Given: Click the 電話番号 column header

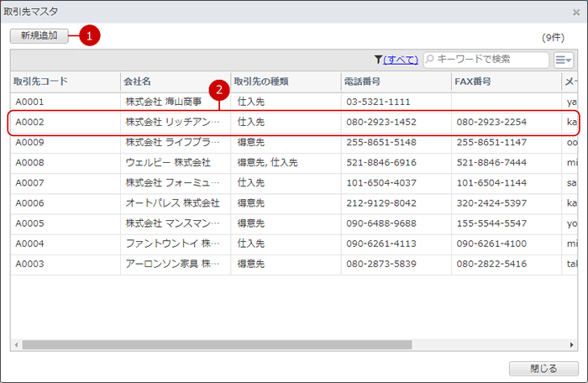Looking at the screenshot, I should [396, 81].
